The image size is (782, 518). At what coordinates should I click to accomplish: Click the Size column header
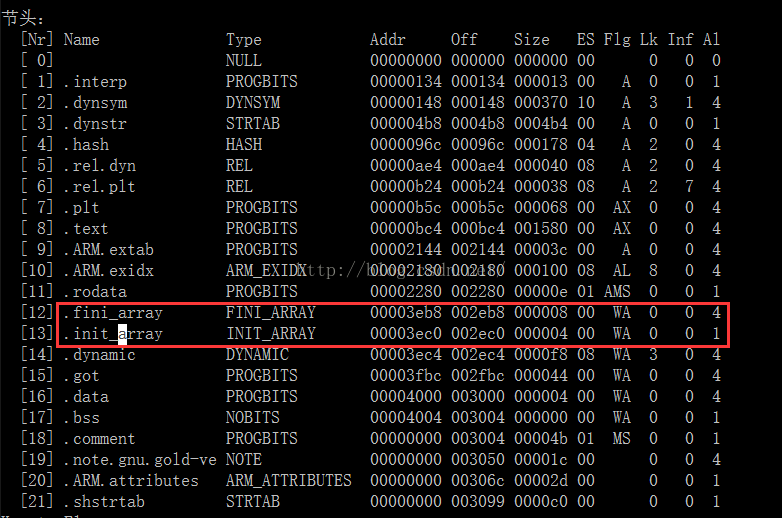pyautogui.click(x=532, y=39)
